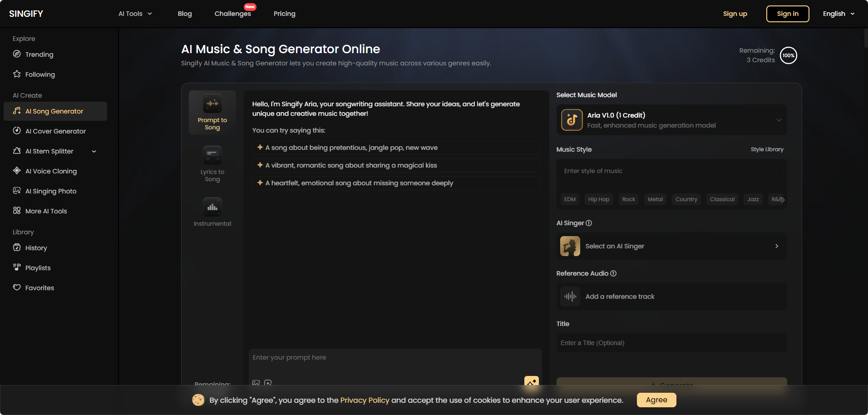The width and height of the screenshot is (868, 415).
Task: Click the AI Singing Photo icon
Action: point(17,191)
